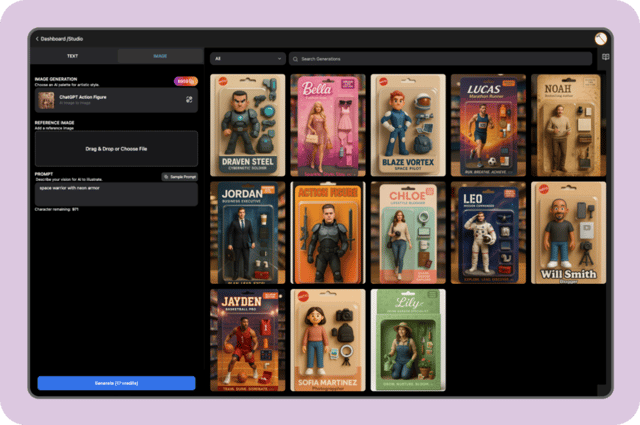Open the Draven Steel action figure

(x=247, y=125)
